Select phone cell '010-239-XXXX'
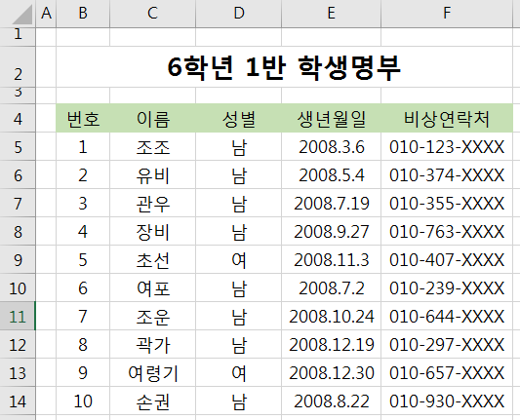Viewport: 520px width, 420px height. coord(447,287)
